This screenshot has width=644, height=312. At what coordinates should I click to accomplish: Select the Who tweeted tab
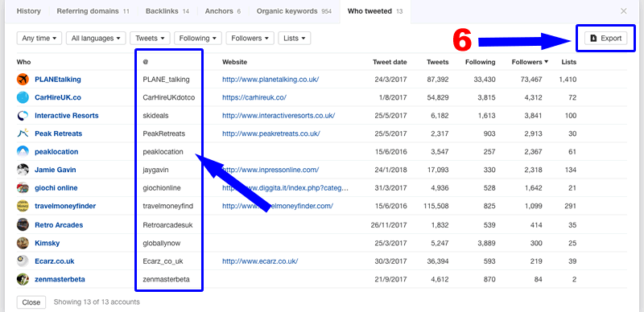tap(375, 11)
